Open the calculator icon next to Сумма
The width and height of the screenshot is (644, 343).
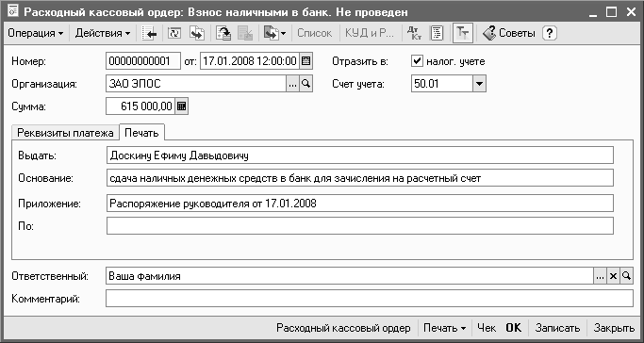182,106
